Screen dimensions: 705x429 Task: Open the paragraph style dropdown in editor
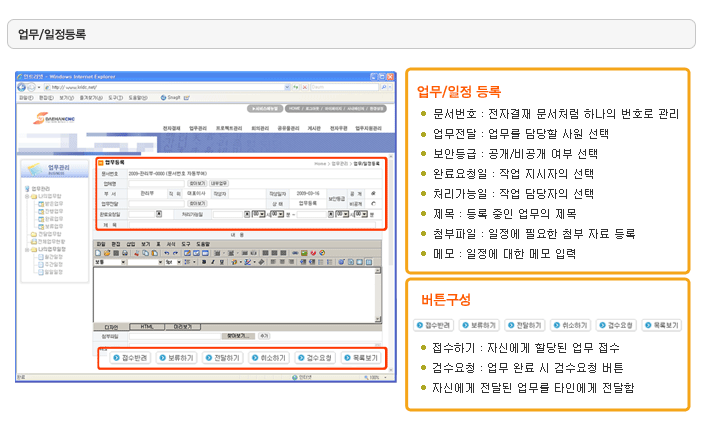coord(110,263)
